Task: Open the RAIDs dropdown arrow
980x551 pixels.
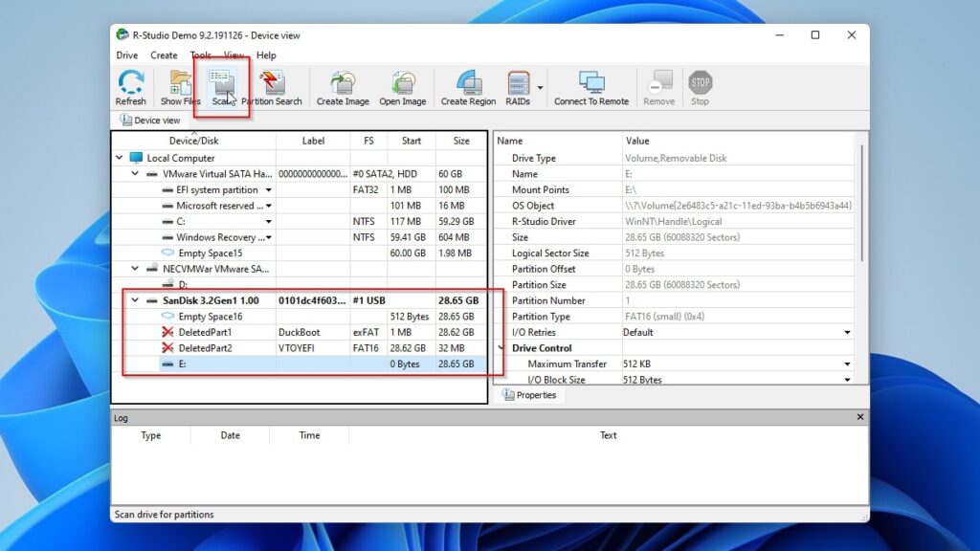Action: [x=540, y=87]
